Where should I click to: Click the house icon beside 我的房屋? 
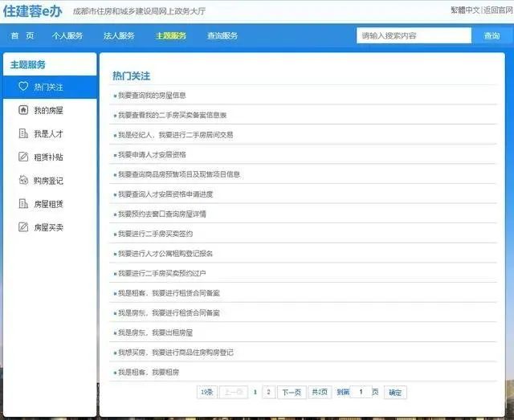pos(23,110)
